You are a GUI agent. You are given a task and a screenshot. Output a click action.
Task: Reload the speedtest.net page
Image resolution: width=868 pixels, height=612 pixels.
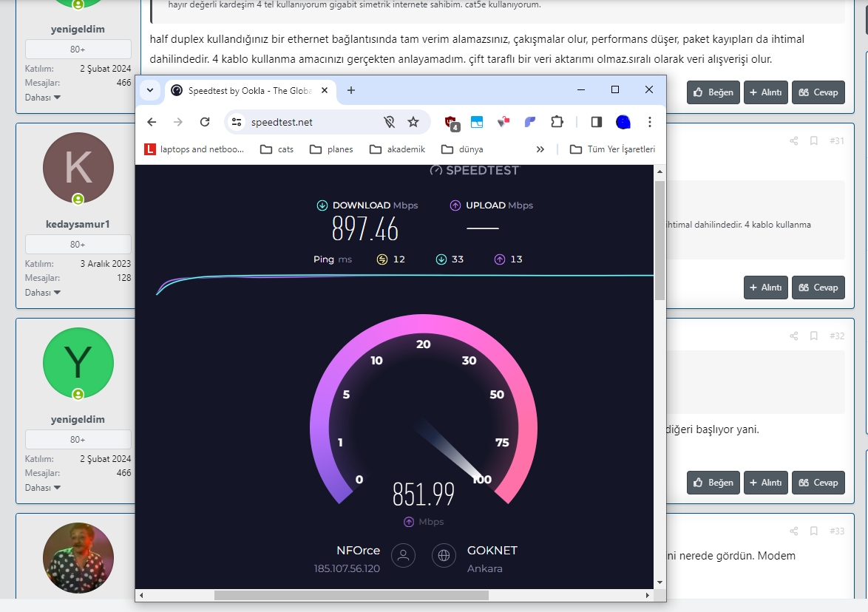(x=205, y=122)
